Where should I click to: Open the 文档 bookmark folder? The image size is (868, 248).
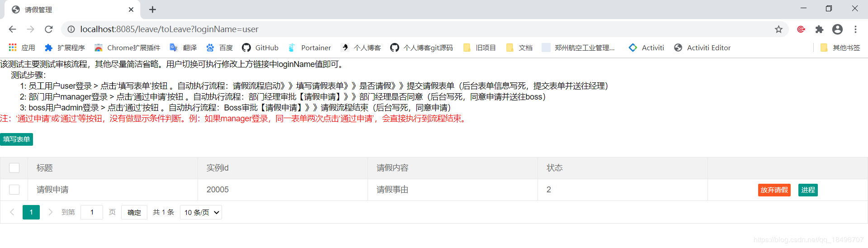[519, 48]
